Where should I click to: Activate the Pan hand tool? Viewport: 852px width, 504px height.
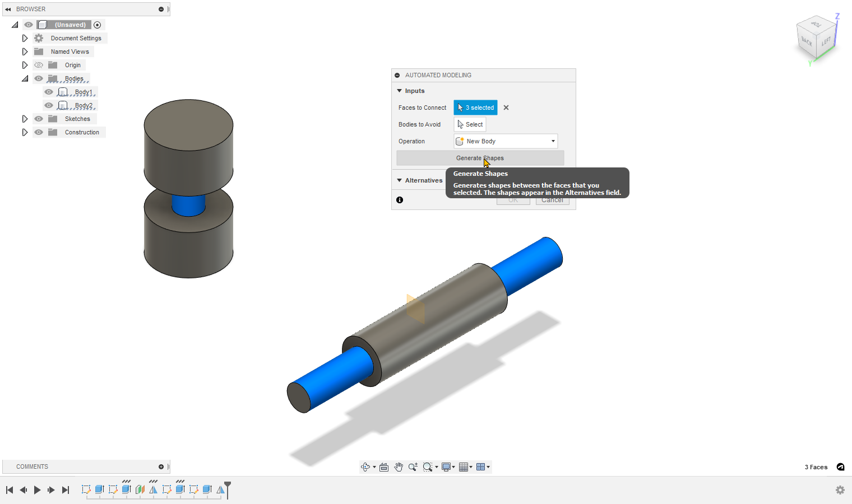pyautogui.click(x=399, y=467)
